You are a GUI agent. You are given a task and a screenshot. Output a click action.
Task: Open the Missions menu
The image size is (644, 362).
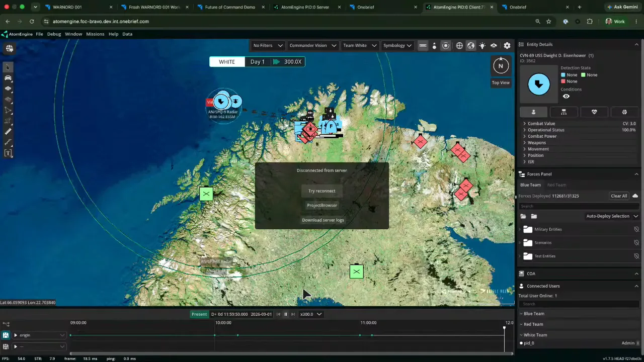[x=95, y=34]
